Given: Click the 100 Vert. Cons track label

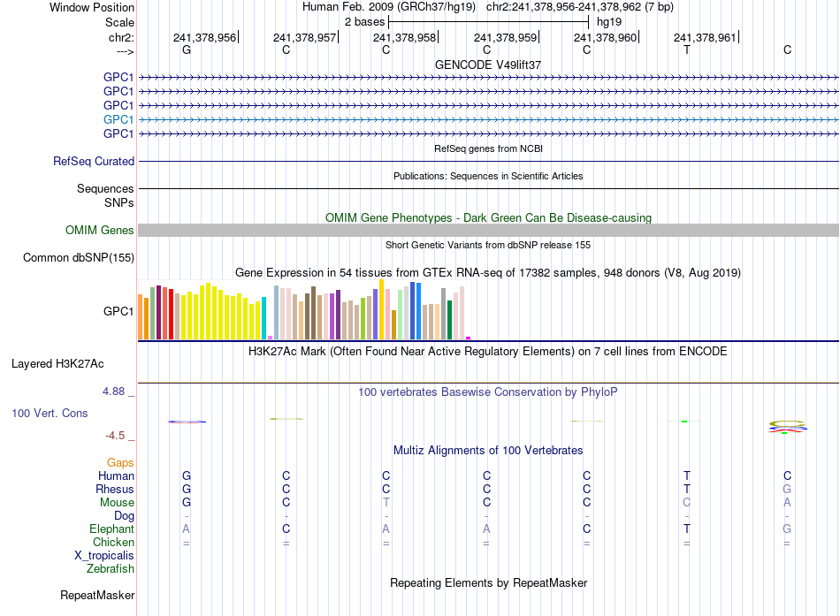Looking at the screenshot, I should pos(50,413).
